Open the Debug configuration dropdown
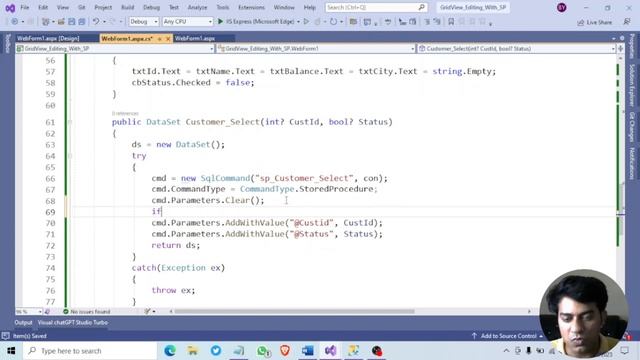Image resolution: width=640 pixels, height=360 pixels. coord(144,22)
